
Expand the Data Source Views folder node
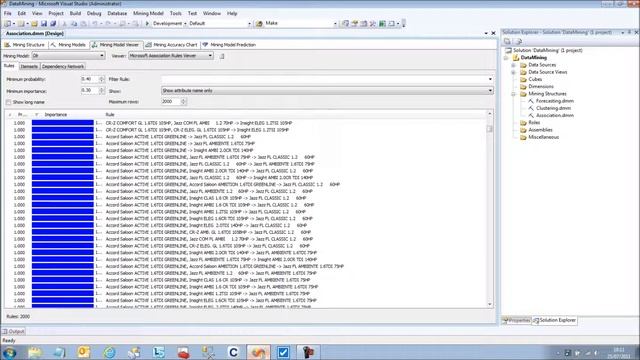coord(513,72)
